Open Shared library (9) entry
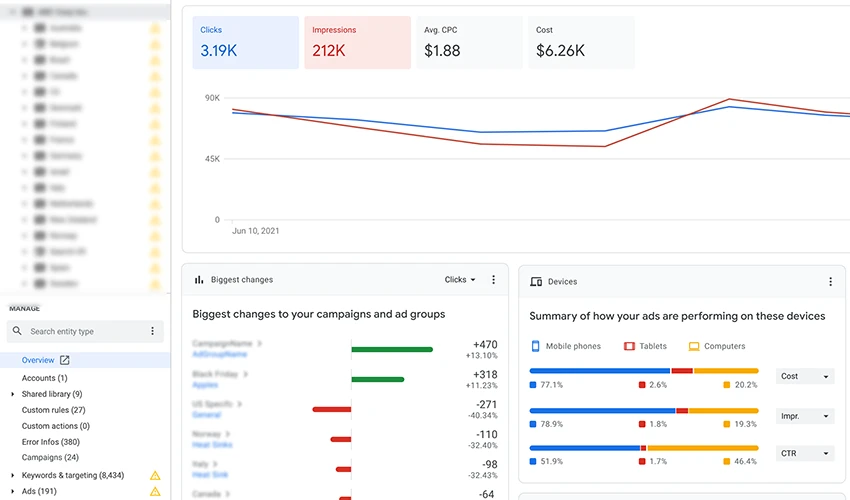The height and width of the screenshot is (500, 850). [52, 394]
